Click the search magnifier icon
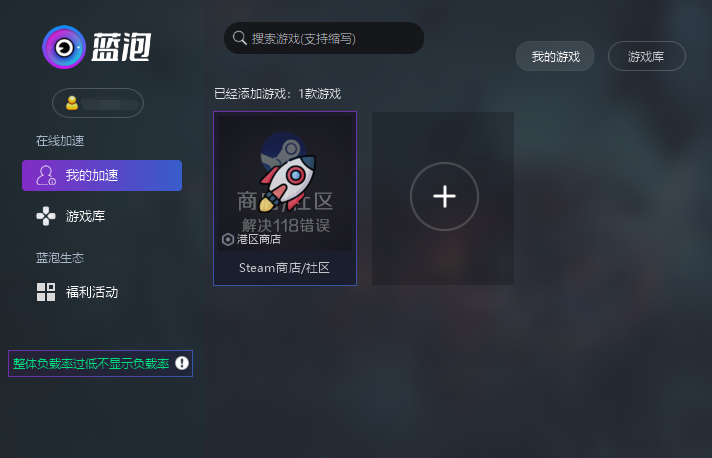 coord(240,38)
